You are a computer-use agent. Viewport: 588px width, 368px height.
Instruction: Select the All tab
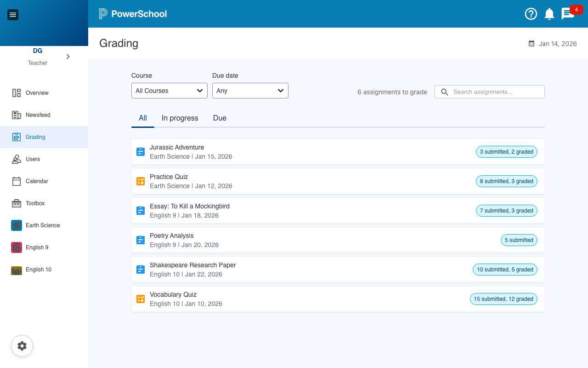point(143,118)
